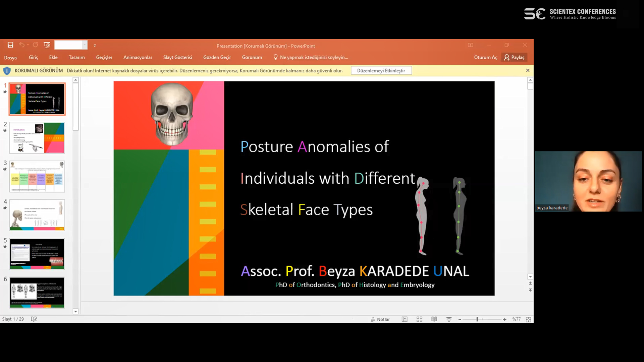
Task: Open Reading view icon in status bar
Action: coord(434,319)
